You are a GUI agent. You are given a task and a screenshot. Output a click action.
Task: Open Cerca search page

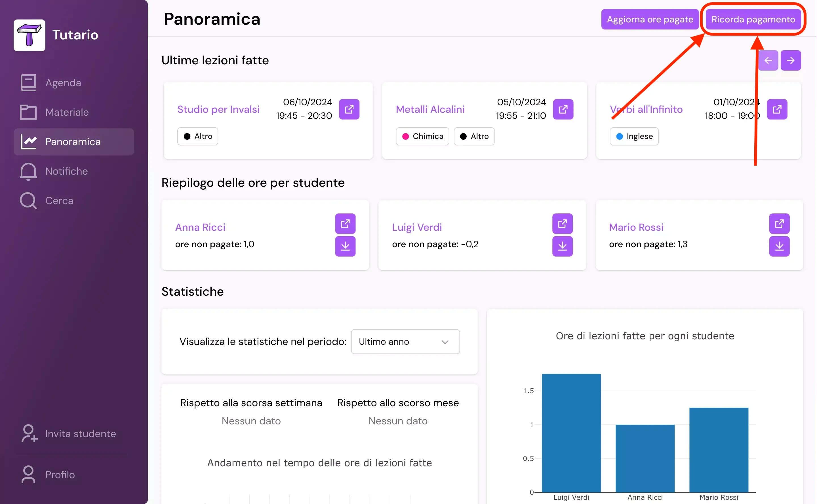point(59,201)
